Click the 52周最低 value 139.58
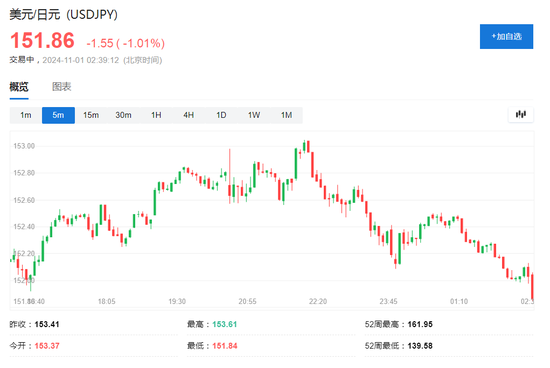This screenshot has height=368, width=550. (x=420, y=346)
